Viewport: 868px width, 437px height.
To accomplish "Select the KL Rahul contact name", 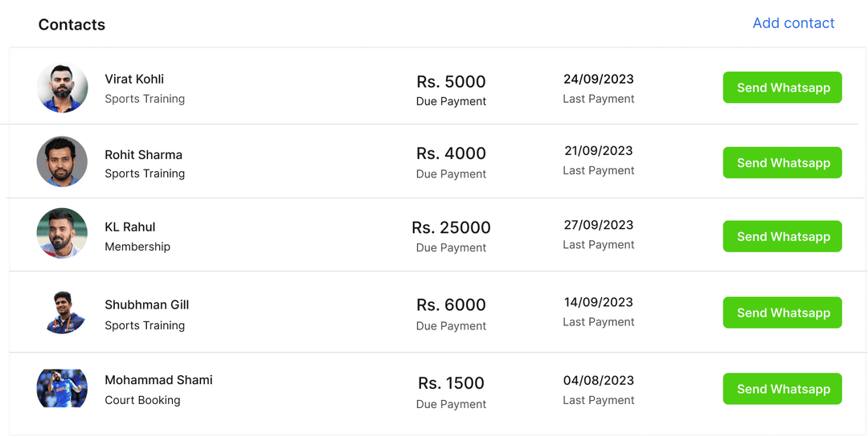I will point(130,227).
